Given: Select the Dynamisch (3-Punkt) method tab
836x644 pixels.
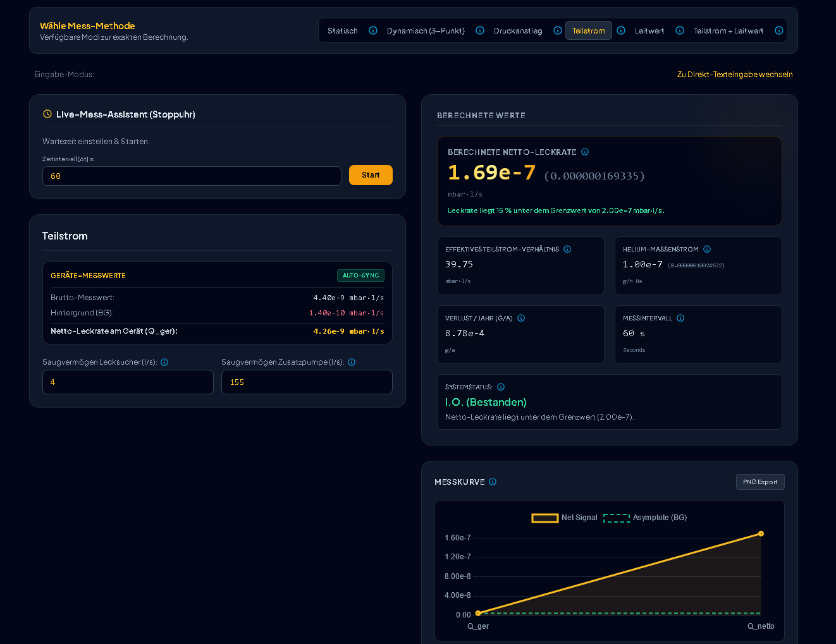Looking at the screenshot, I should point(426,30).
